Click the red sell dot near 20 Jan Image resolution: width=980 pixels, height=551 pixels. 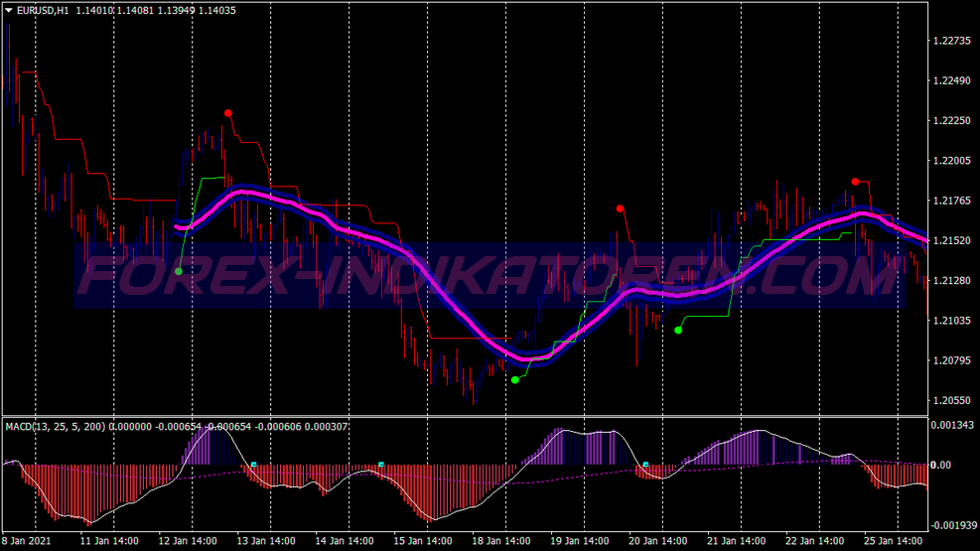(x=620, y=208)
